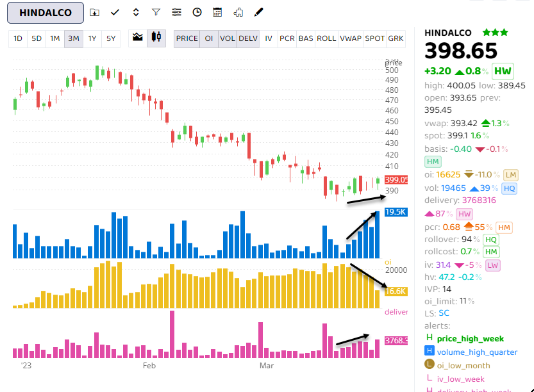Select the 1D timeframe tab
This screenshot has width=534, height=392.
click(x=17, y=38)
